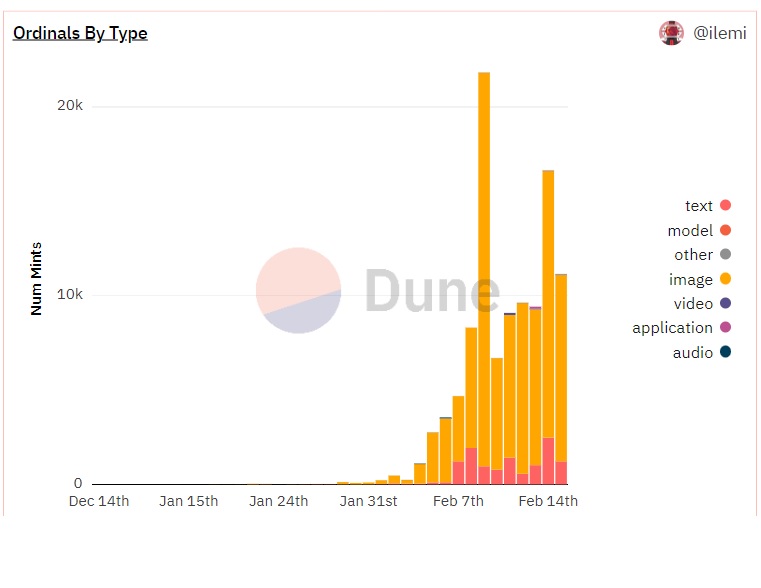761x588 pixels.
Task: Click the tallest orange image bar above 20k
Action: point(484,269)
